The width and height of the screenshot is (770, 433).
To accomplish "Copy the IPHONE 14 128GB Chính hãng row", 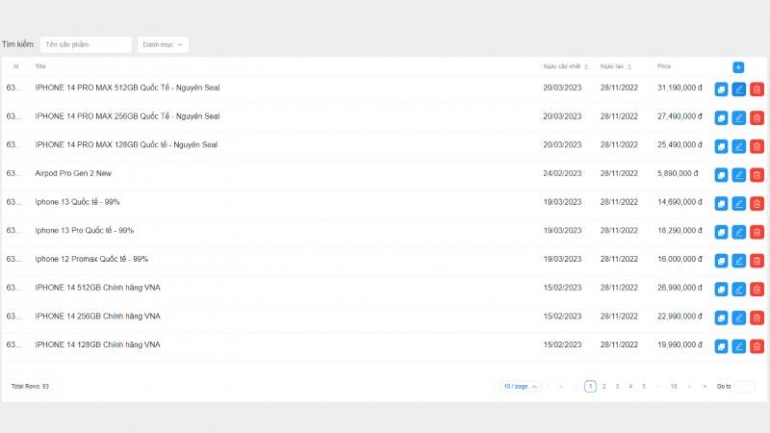I will point(721,346).
